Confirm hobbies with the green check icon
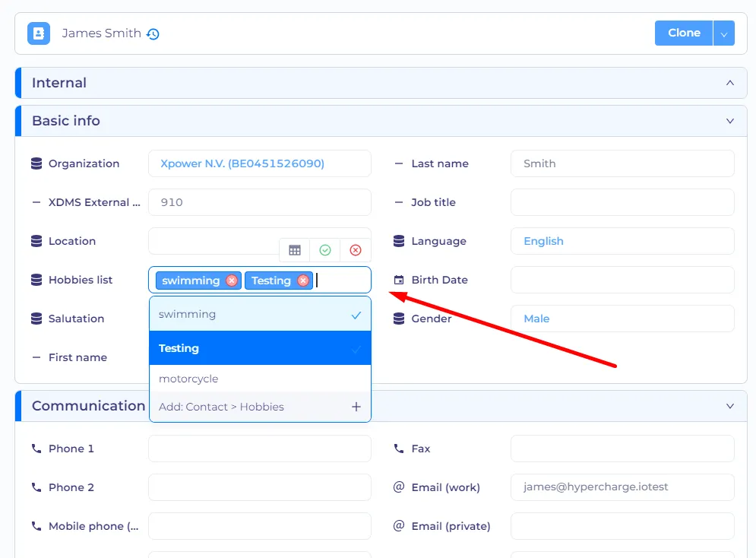Viewport: 756px width, 558px height. (x=325, y=250)
